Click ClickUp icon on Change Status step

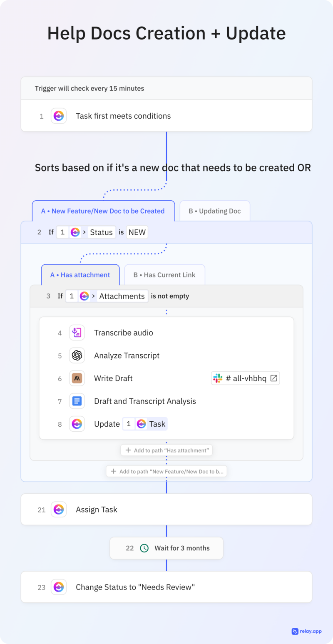(x=59, y=587)
